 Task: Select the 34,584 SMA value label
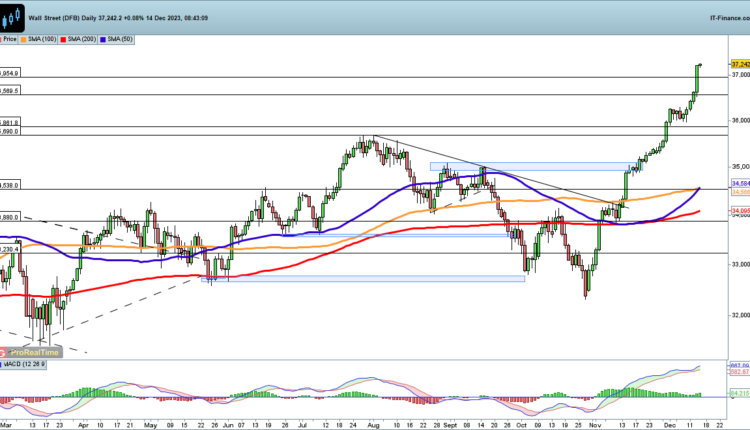(740, 183)
